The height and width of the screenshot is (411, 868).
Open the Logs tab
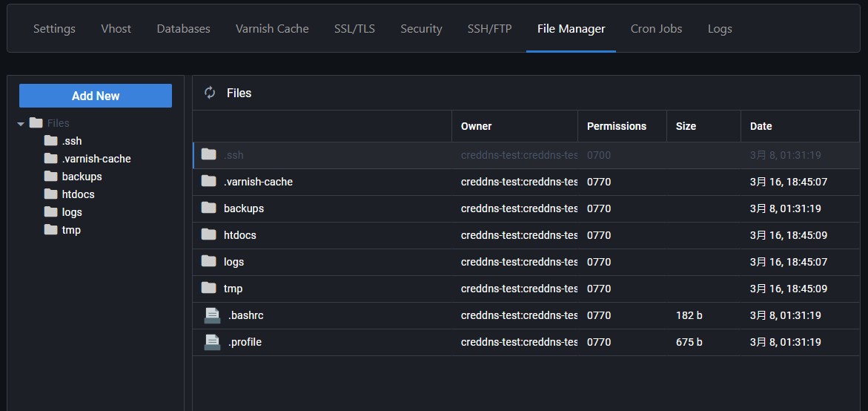pos(719,29)
